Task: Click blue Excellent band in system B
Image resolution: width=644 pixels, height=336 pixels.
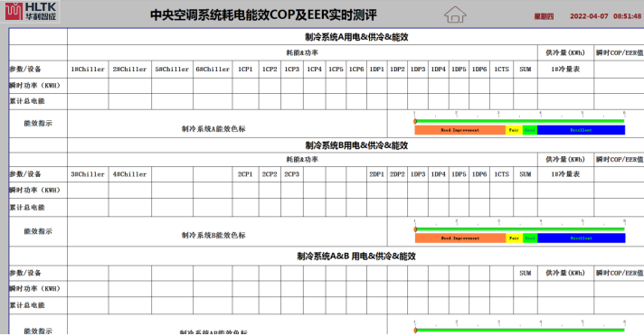Action: (x=582, y=238)
